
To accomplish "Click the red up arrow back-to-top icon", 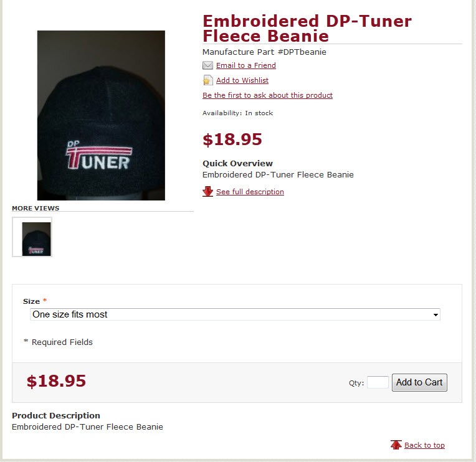I will tap(396, 445).
